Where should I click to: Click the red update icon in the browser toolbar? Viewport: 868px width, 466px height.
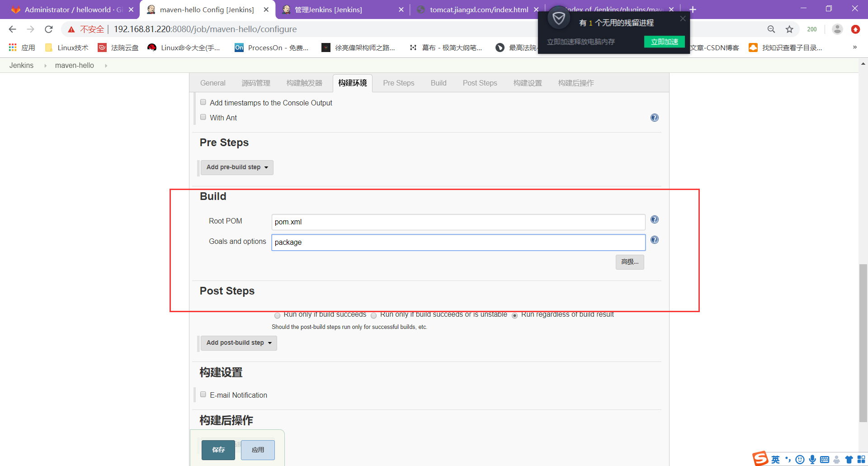tap(855, 29)
